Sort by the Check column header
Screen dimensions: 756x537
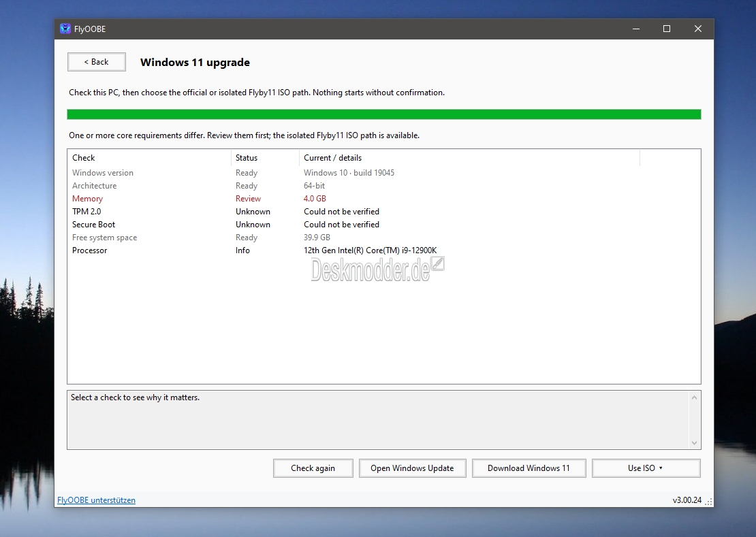coord(149,157)
